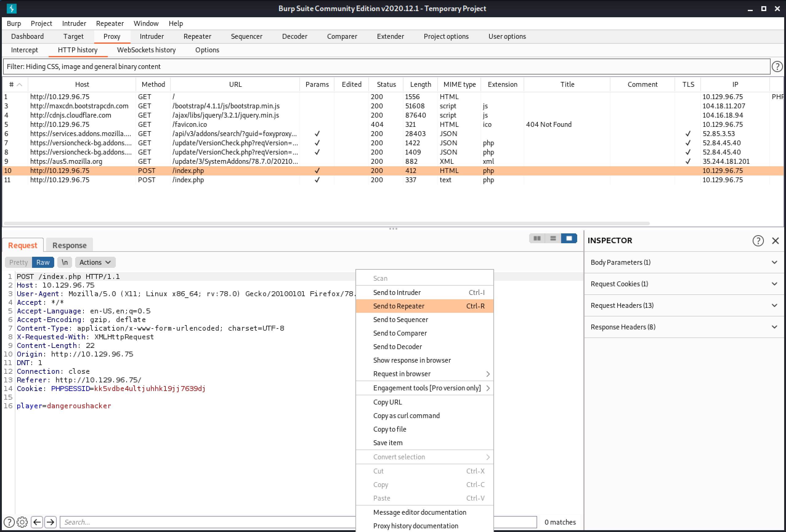
Task: Select Show response in browser
Action: [x=425, y=360]
